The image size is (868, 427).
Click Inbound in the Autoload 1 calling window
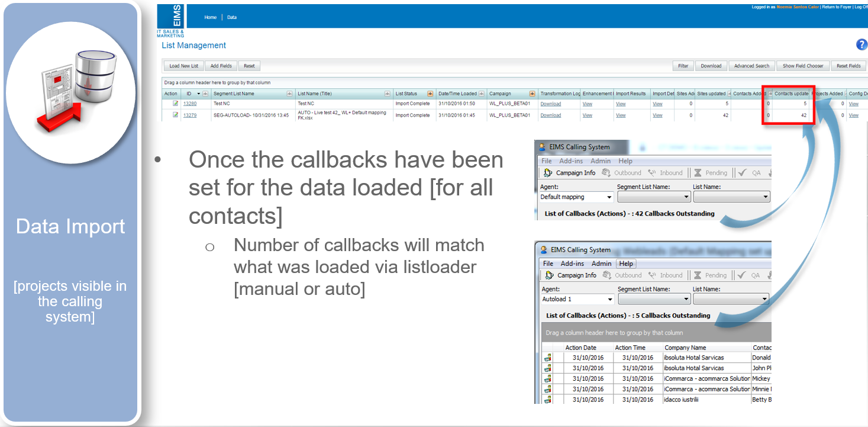pos(666,275)
